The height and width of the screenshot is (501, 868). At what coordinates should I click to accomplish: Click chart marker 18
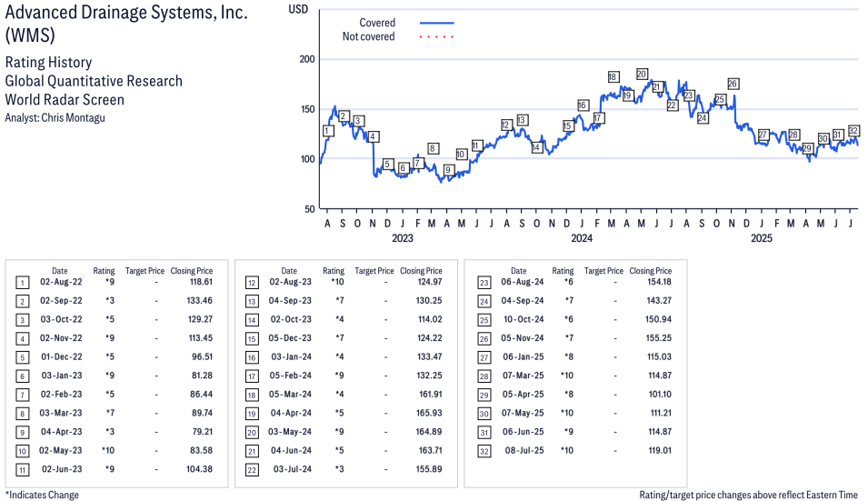tap(613, 77)
